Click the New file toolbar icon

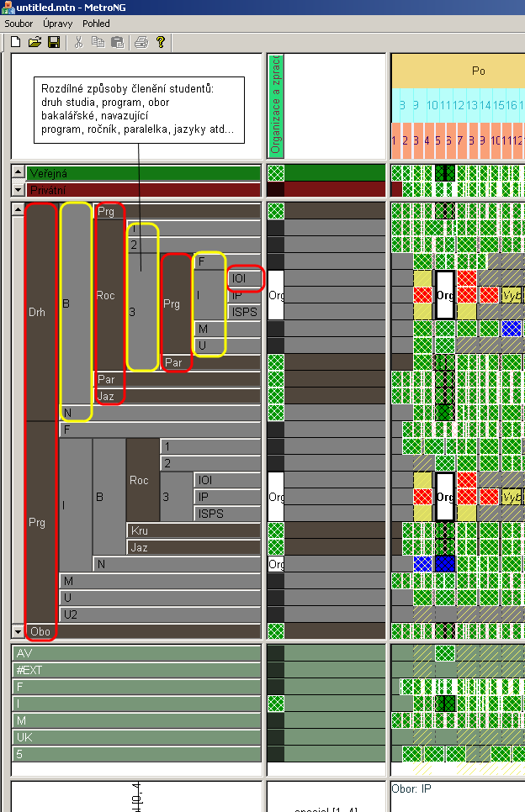coord(15,42)
